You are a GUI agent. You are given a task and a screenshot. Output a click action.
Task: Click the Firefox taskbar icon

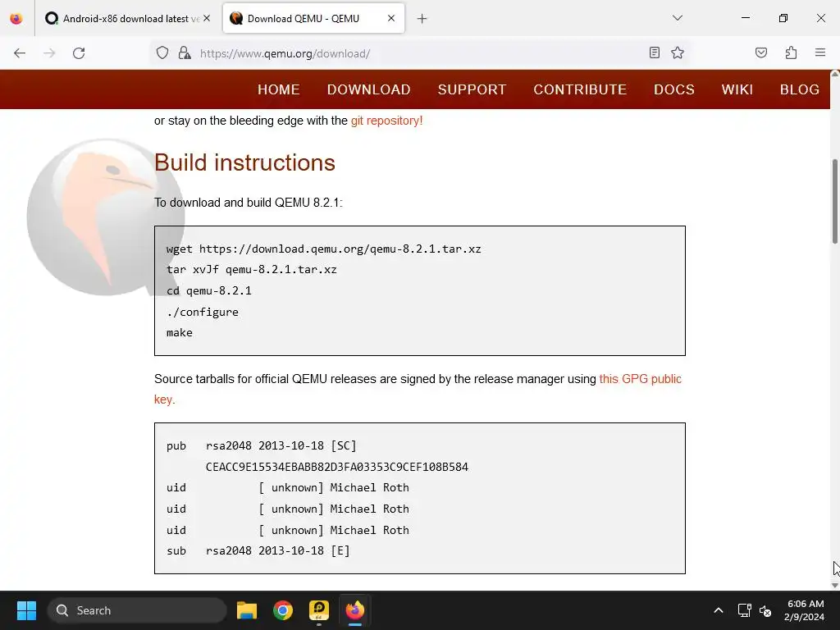click(354, 610)
